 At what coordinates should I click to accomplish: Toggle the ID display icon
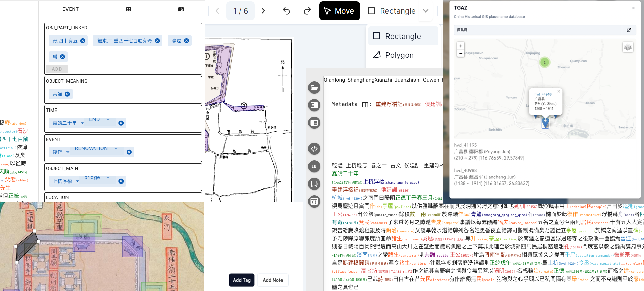[x=314, y=166]
